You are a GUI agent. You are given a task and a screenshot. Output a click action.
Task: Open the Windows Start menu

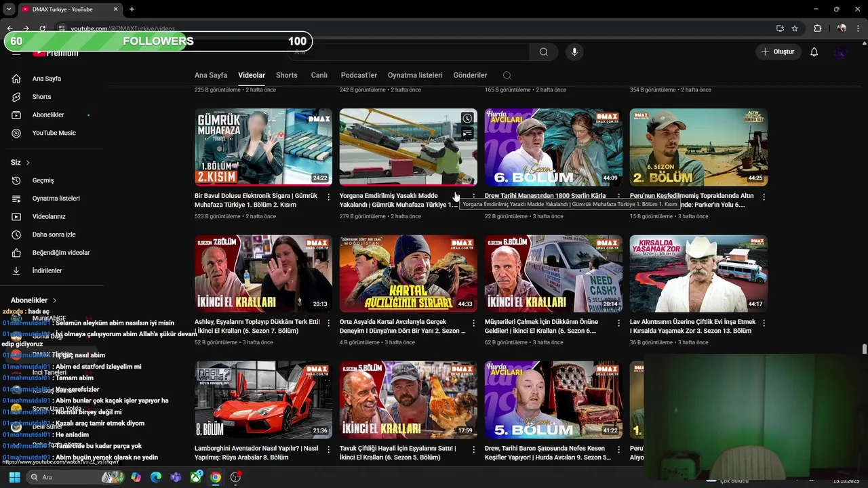tap(14, 477)
